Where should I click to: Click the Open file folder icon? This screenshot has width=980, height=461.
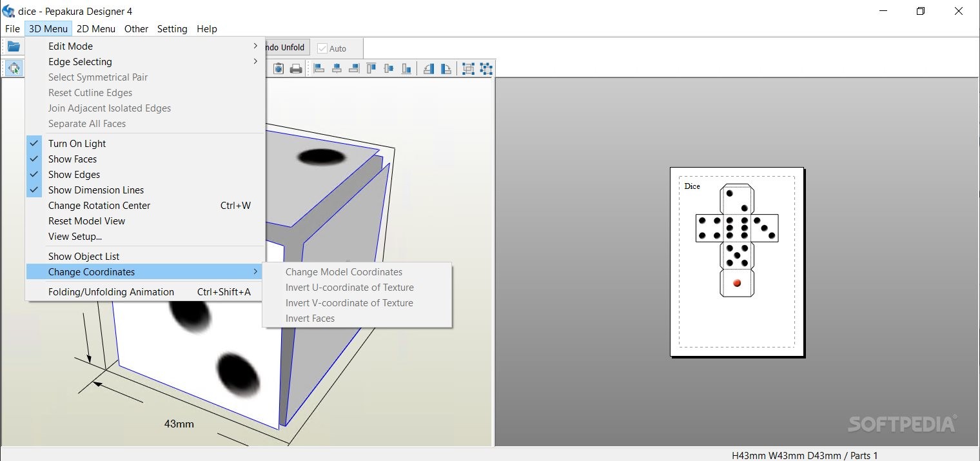point(14,46)
